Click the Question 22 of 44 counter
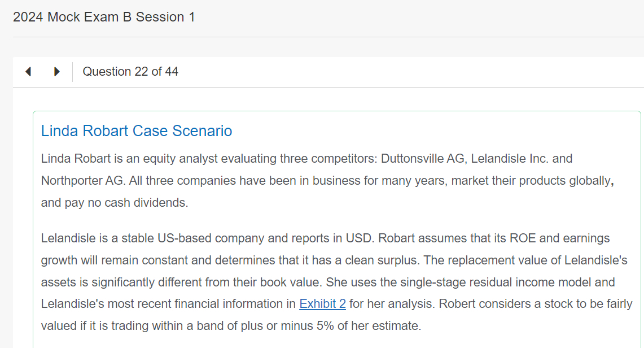This screenshot has width=644, height=348. point(130,72)
